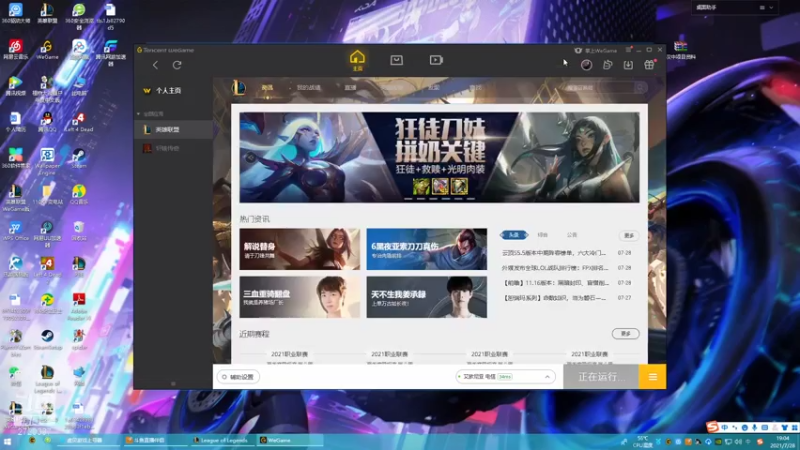Open the 外媒发布全球LOL战队 headline
The height and width of the screenshot is (450, 800).
coord(555,267)
